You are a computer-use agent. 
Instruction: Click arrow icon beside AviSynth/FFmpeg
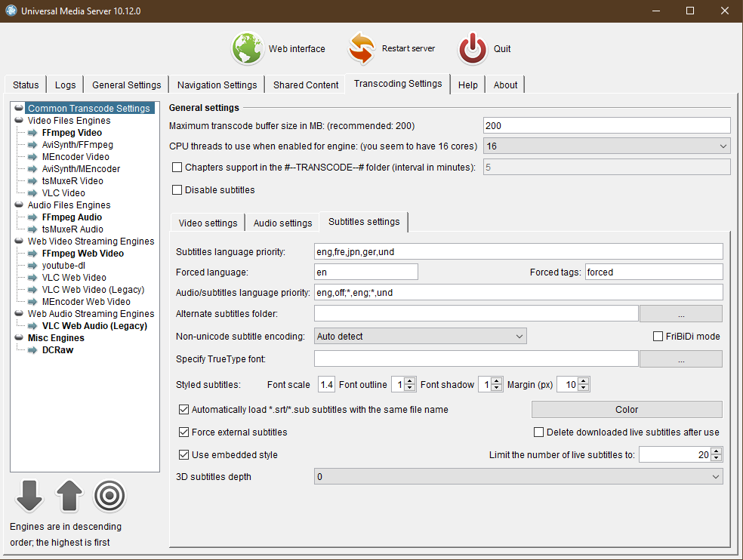tap(32, 145)
